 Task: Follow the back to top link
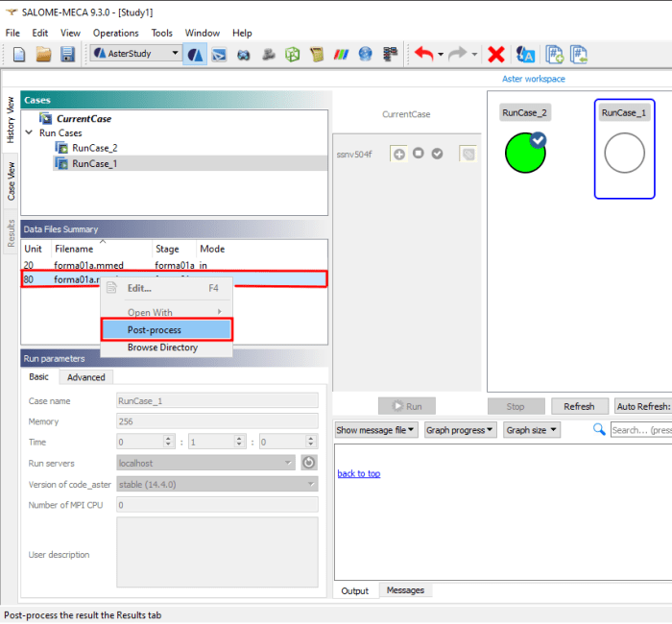click(359, 473)
